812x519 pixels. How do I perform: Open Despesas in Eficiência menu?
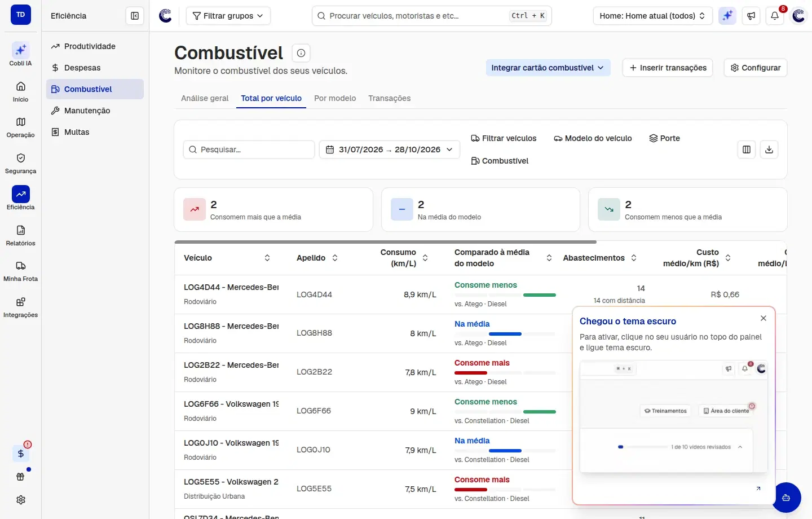pos(95,68)
